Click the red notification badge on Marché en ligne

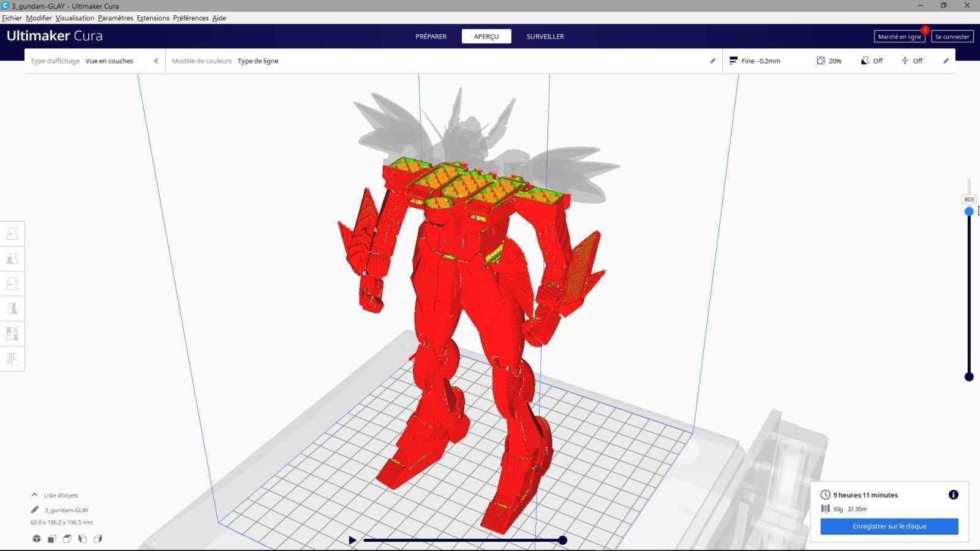point(925,30)
